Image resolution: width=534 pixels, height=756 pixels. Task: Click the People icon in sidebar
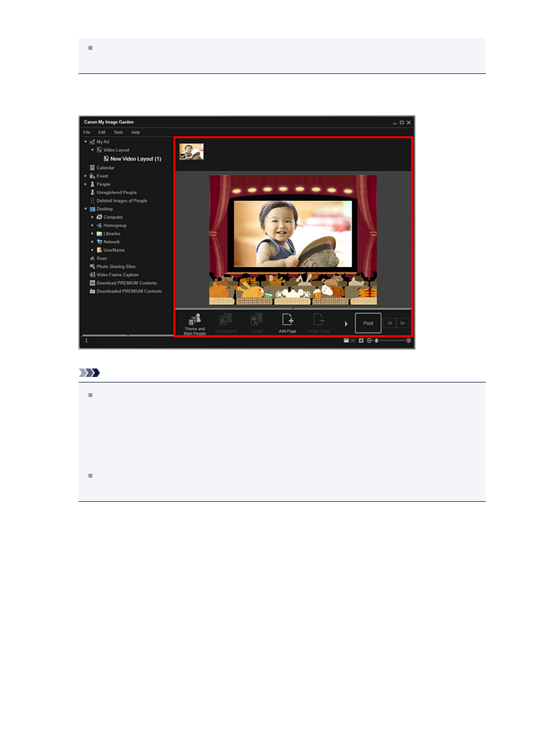click(92, 184)
